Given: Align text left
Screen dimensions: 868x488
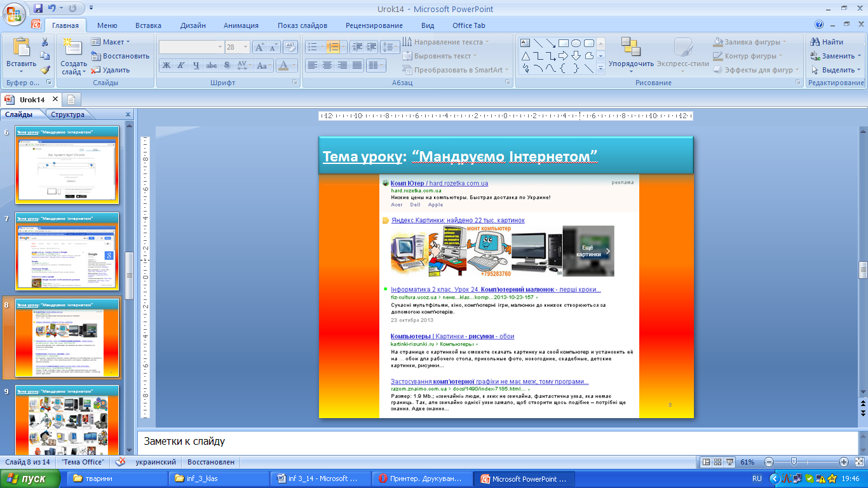Looking at the screenshot, I should [x=312, y=65].
